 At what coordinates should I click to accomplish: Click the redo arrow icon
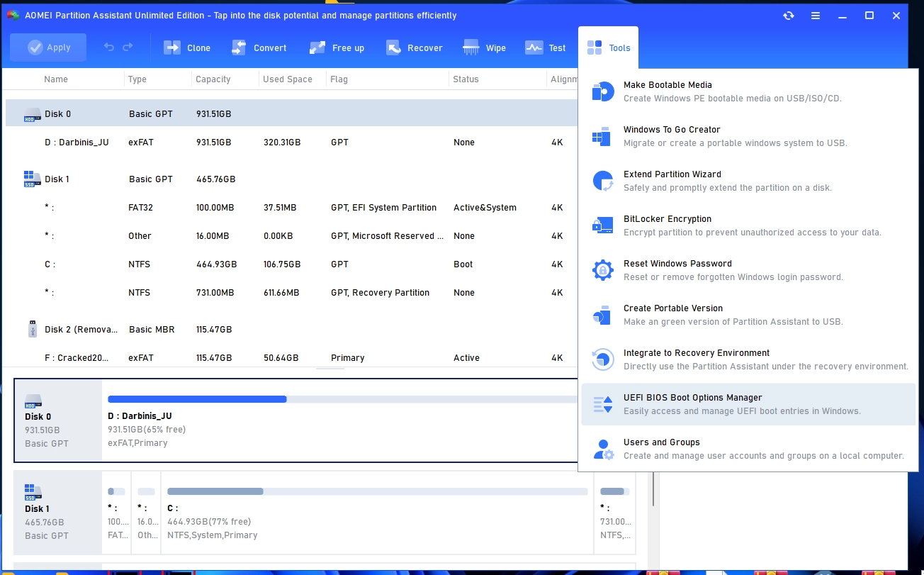128,48
